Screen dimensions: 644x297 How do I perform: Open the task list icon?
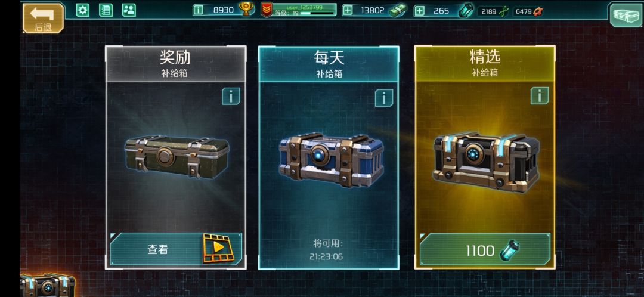point(106,10)
